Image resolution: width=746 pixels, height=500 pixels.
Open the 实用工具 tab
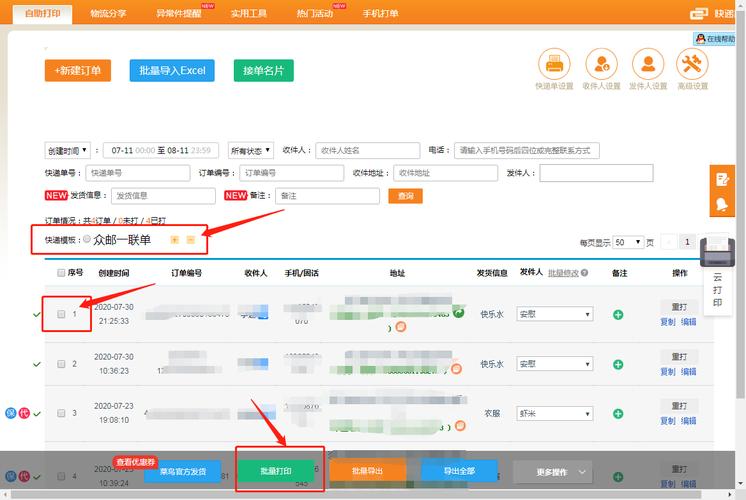click(250, 13)
